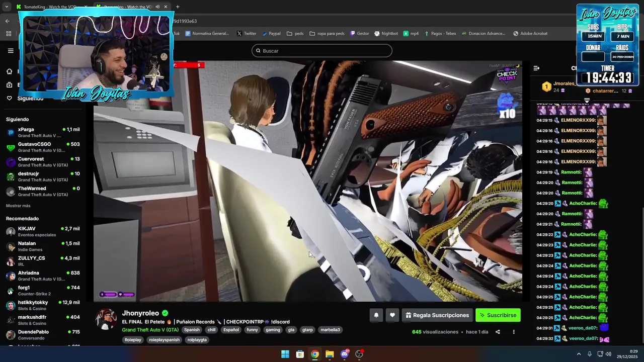
Task: Click the veeroo_da07 username at 04:29:32
Action: point(583,338)
